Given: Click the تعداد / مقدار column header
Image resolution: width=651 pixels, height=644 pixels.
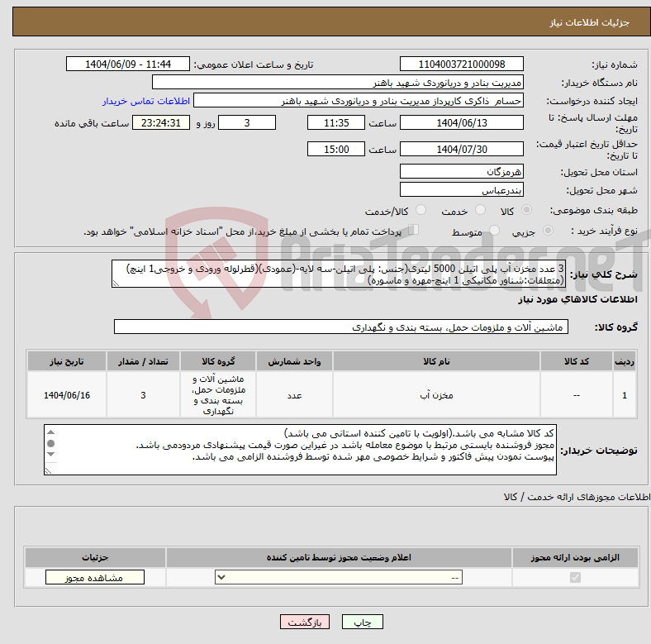Looking at the screenshot, I should 143,361.
